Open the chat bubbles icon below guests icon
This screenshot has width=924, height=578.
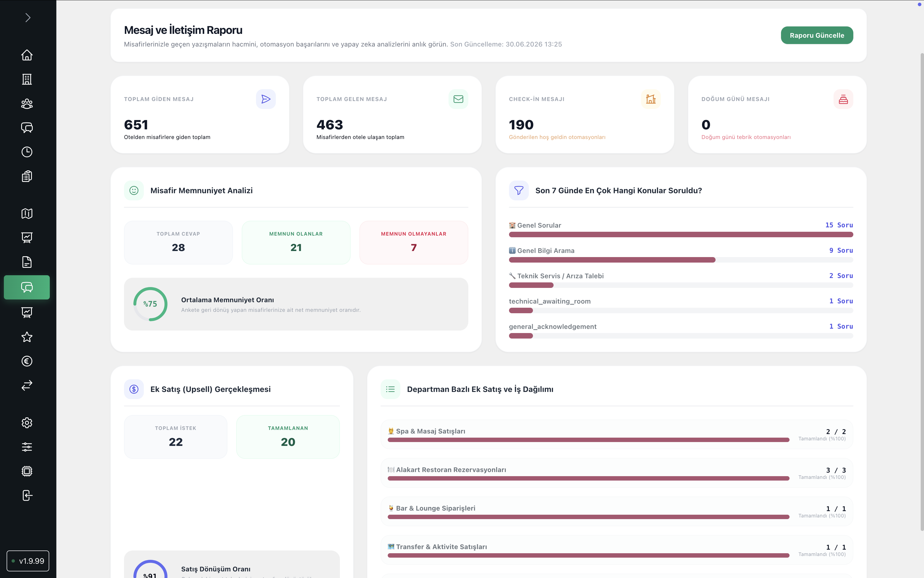pyautogui.click(x=27, y=128)
